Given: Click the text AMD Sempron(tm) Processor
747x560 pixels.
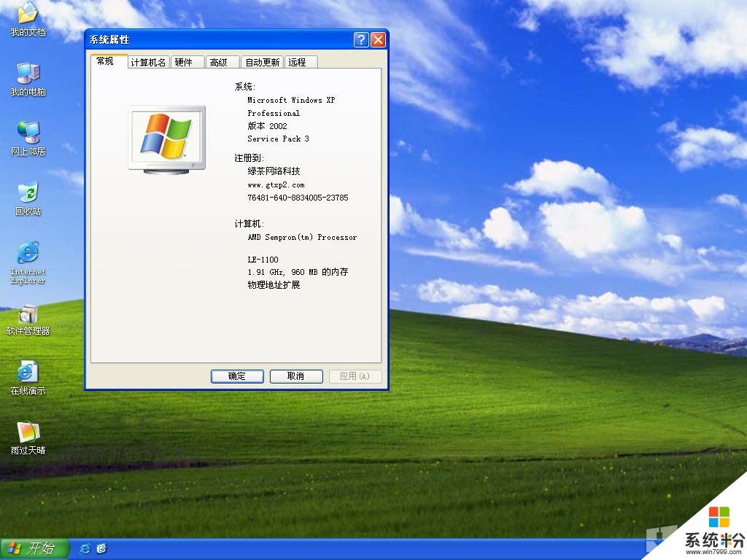Looking at the screenshot, I should tap(302, 237).
